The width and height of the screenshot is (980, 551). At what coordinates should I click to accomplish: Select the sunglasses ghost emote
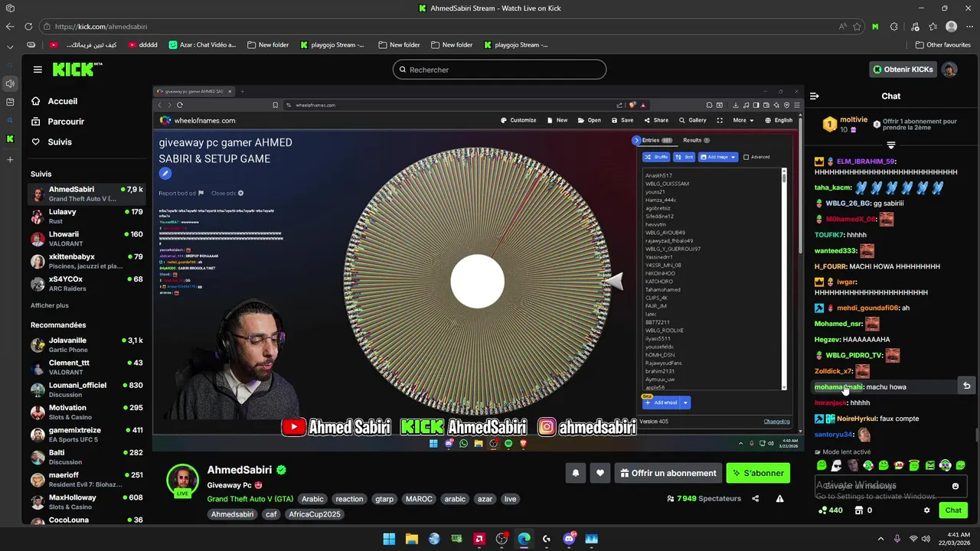tap(837, 465)
